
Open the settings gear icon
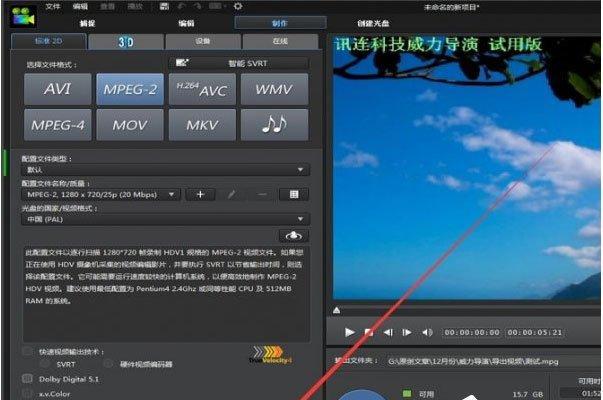tap(238, 6)
